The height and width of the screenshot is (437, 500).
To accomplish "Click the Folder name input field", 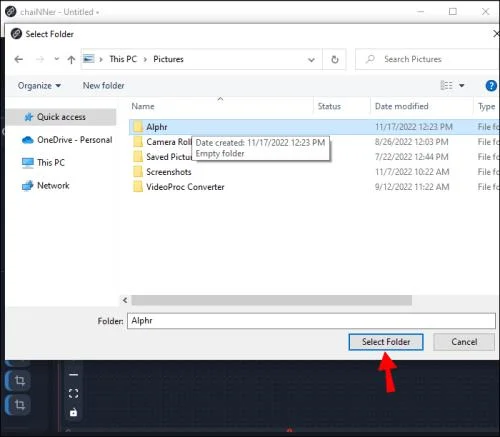I will coord(311,321).
